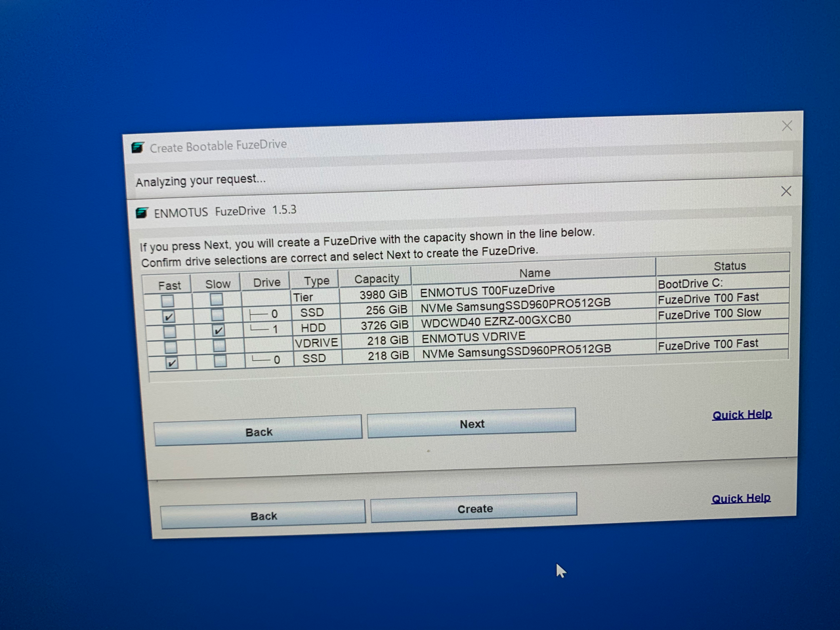
Task: Uncheck Slow for the WDC HDD drive
Action: click(x=218, y=330)
